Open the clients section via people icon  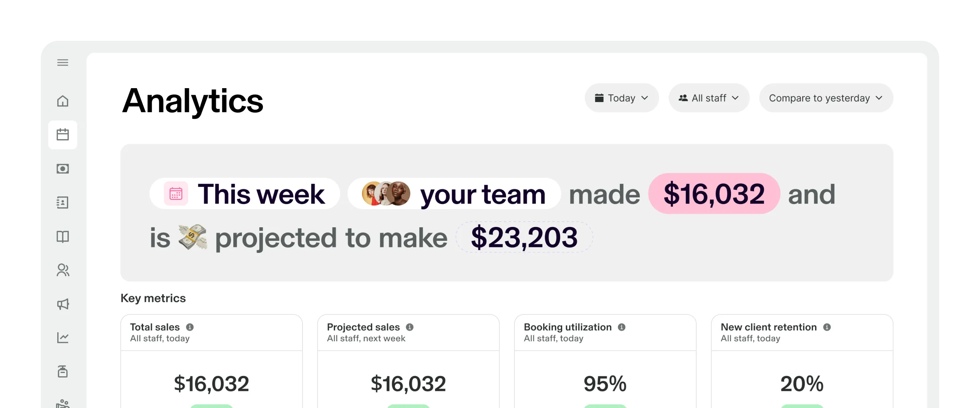(x=63, y=270)
